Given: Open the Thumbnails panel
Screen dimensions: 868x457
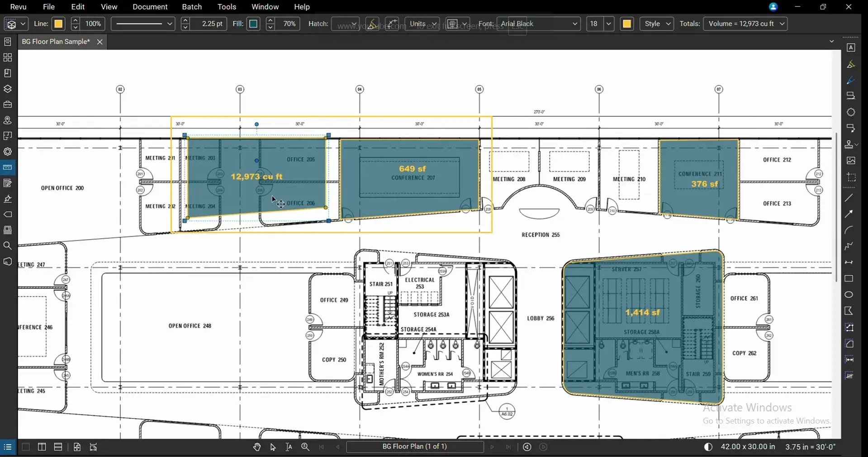Looking at the screenshot, I should (x=8, y=57).
